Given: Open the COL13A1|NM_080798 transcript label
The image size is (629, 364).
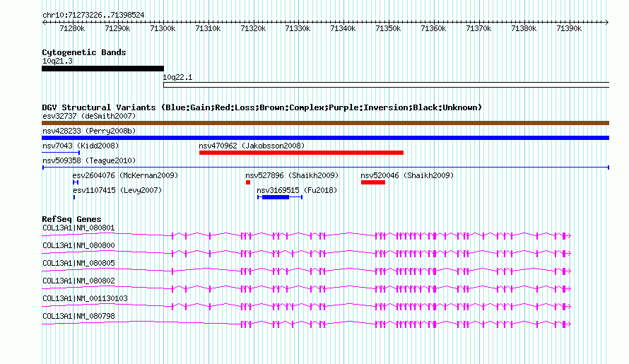Looking at the screenshot, I should pyautogui.click(x=78, y=317).
